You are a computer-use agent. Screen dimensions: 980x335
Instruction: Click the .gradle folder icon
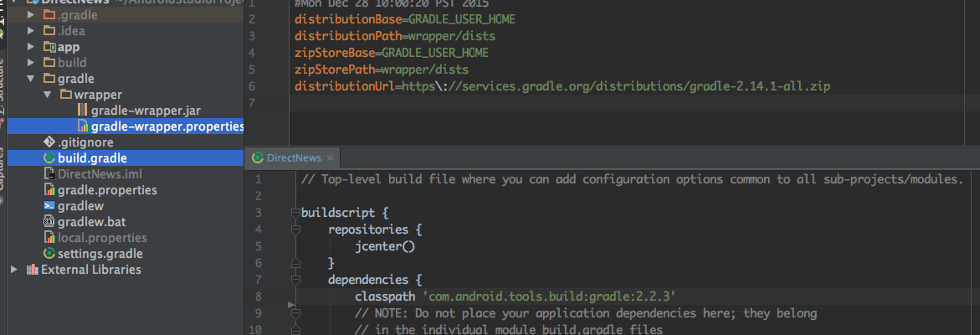click(x=49, y=14)
